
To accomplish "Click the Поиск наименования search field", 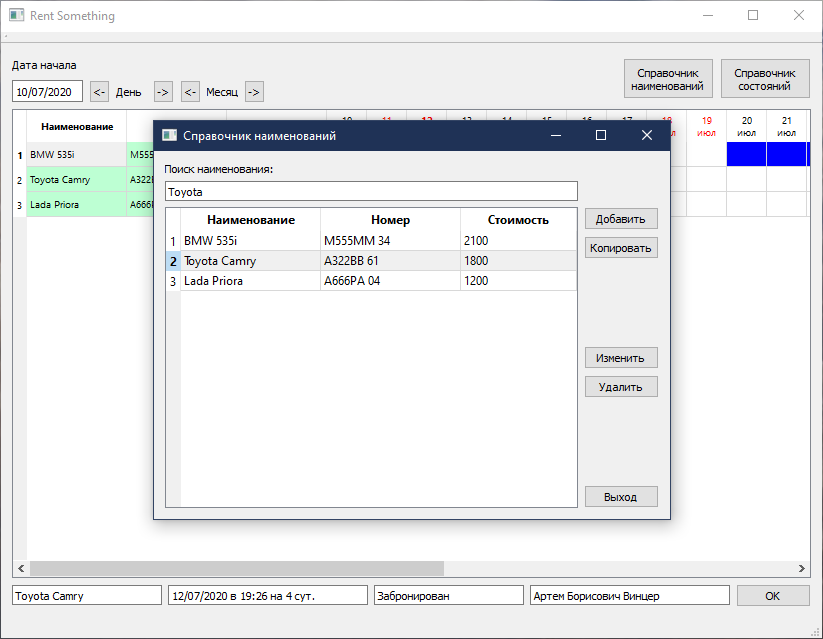I will click(x=371, y=192).
